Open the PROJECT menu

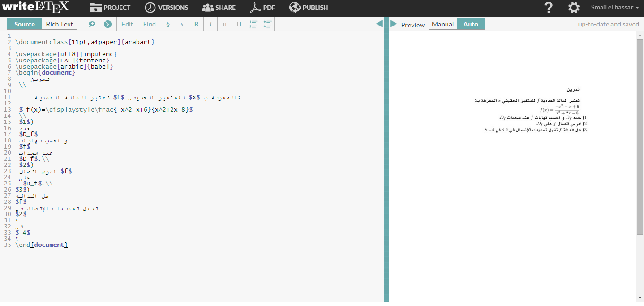pyautogui.click(x=111, y=8)
